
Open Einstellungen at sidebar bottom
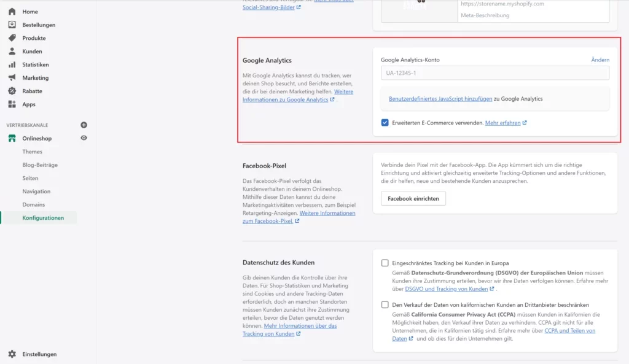(x=39, y=354)
